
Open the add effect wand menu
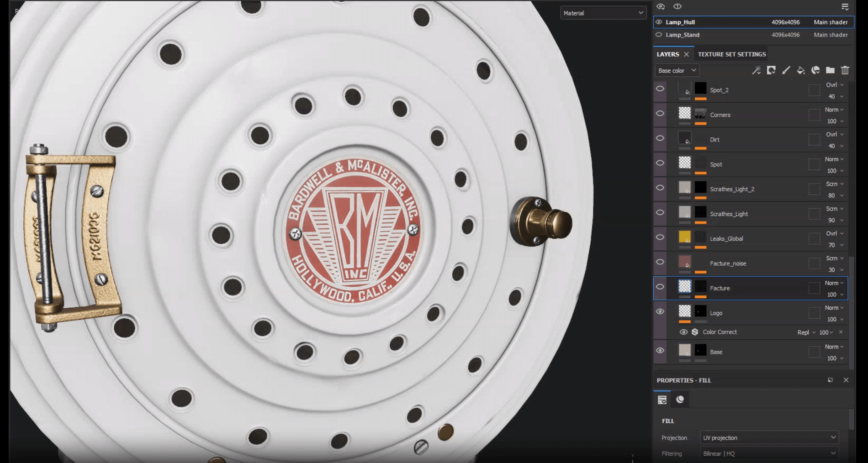[x=757, y=70]
